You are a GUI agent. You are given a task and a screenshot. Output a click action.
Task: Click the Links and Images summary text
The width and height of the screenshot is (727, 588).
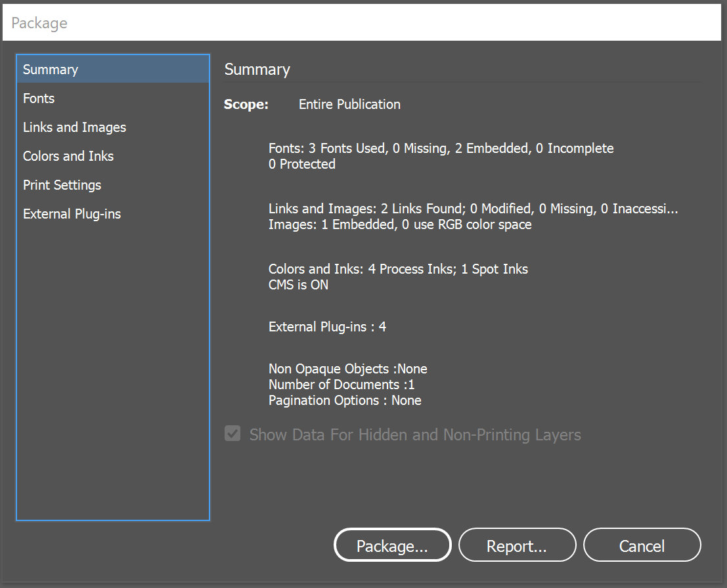(474, 208)
